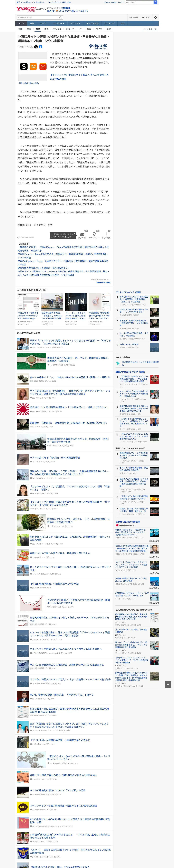This screenshot has height=868, width=174.
Task: Open the 【グラフィック】中国ECサイト製品 link
Action: coord(79,77)
